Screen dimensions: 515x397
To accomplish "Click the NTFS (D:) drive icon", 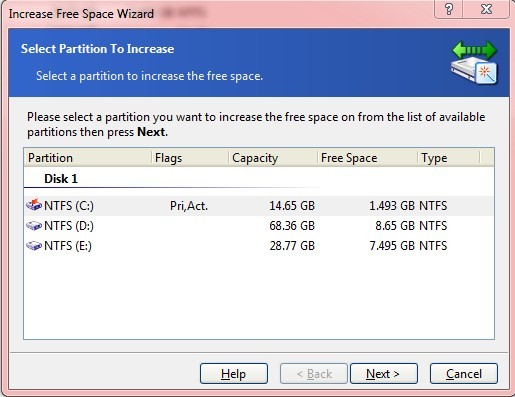I will (34, 226).
